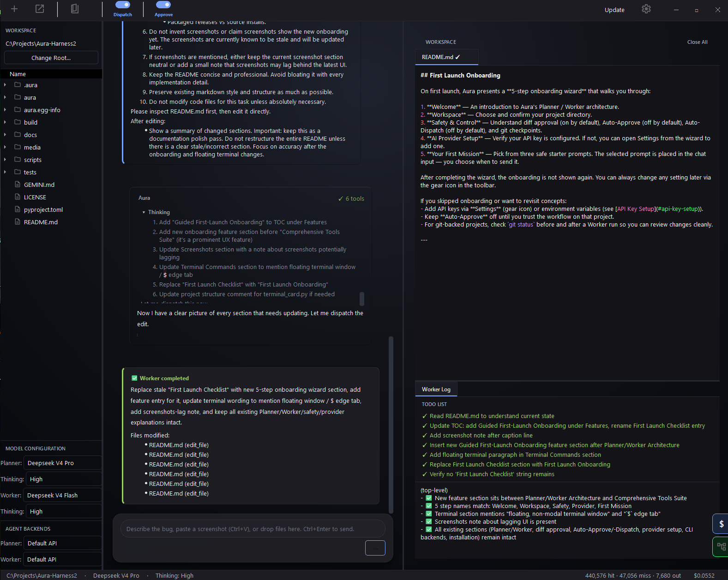The height and width of the screenshot is (580, 728).
Task: Click the $0.0552 cost in status bar
Action: [704, 575]
